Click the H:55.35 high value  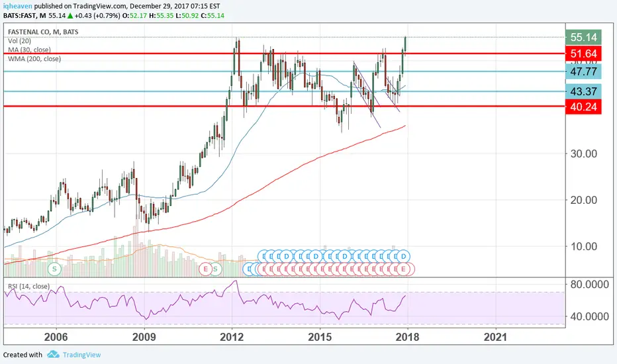click(161, 16)
